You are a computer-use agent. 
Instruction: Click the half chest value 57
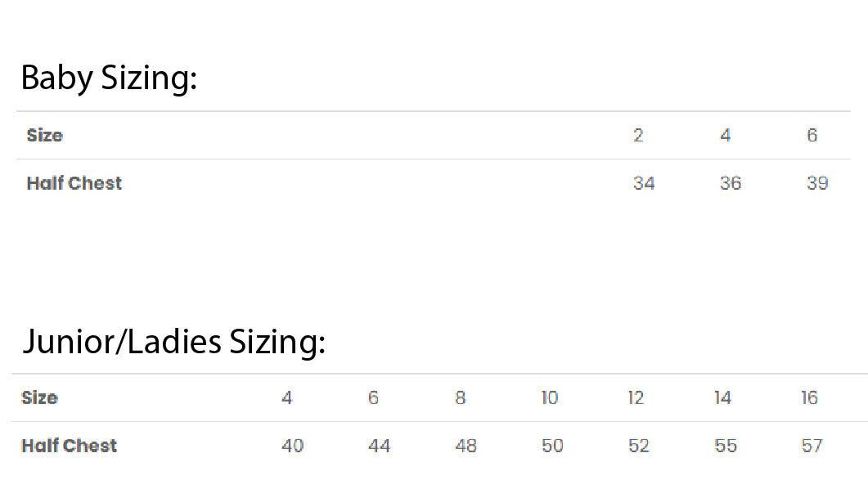tap(812, 446)
